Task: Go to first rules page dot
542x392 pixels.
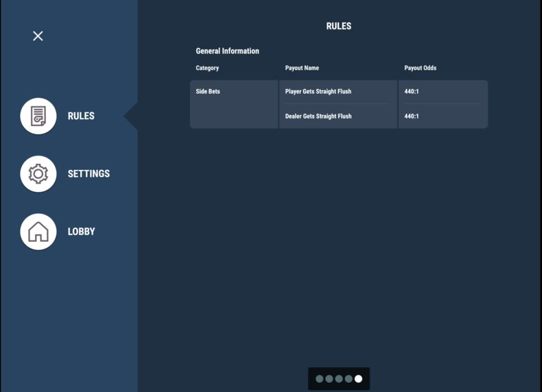Action: click(320, 379)
